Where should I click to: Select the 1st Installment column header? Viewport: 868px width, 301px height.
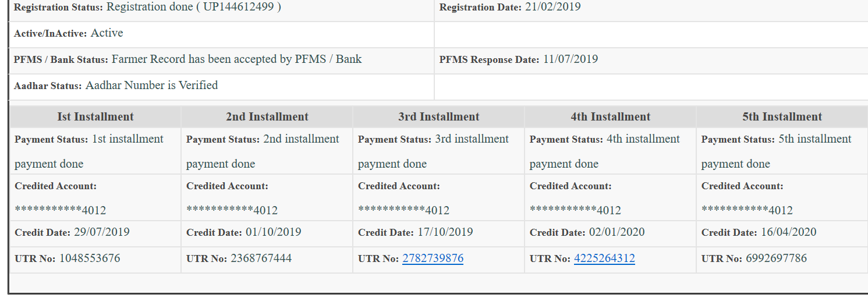click(95, 116)
